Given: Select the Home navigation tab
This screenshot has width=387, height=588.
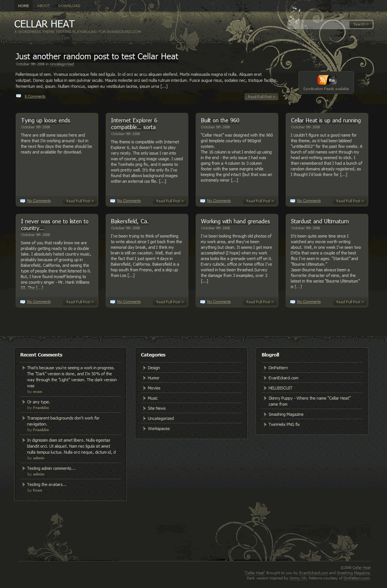Looking at the screenshot, I should point(23,6).
